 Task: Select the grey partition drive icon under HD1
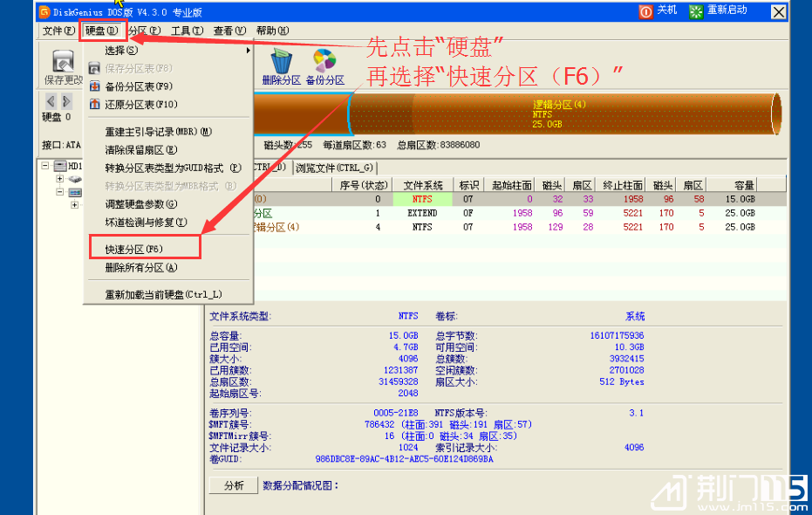point(75,179)
